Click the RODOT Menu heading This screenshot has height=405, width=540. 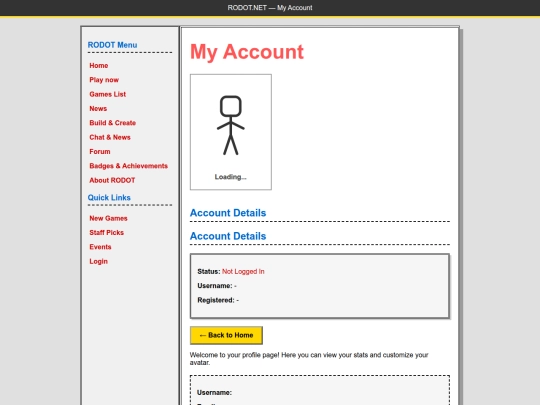point(112,45)
